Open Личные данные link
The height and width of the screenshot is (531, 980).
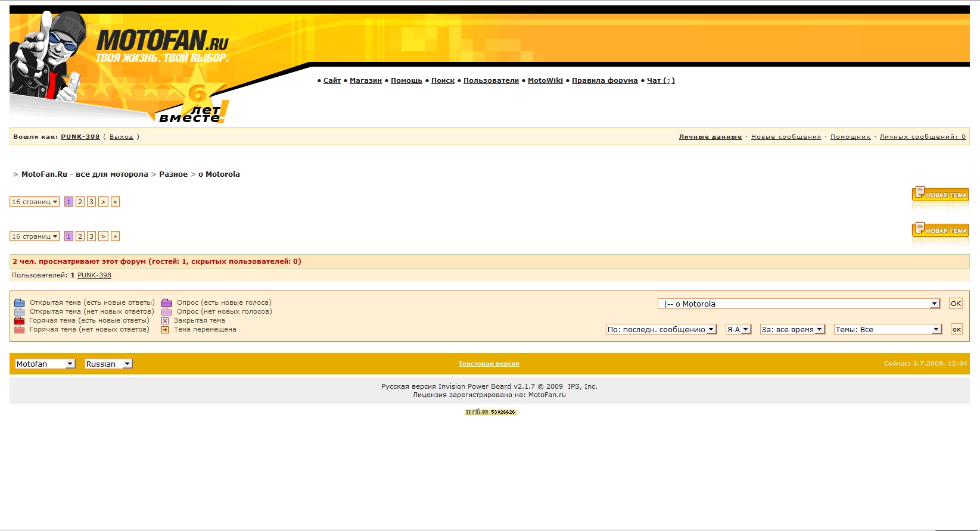[710, 136]
